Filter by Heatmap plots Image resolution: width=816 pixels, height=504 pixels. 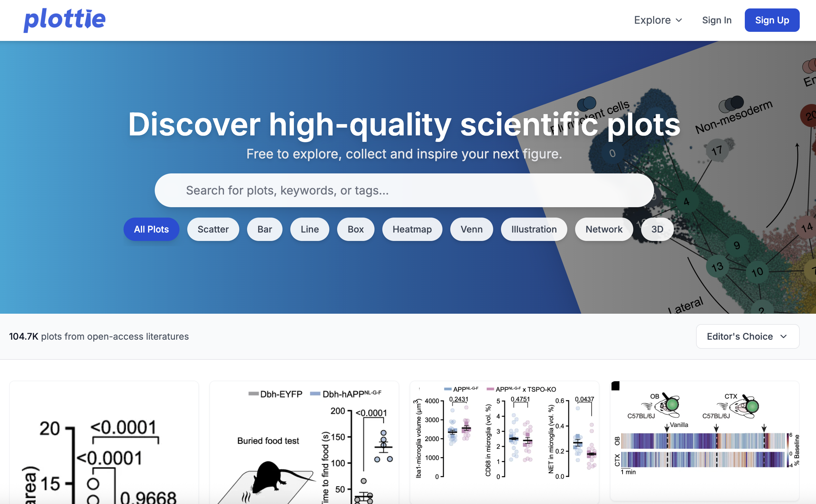pyautogui.click(x=412, y=229)
